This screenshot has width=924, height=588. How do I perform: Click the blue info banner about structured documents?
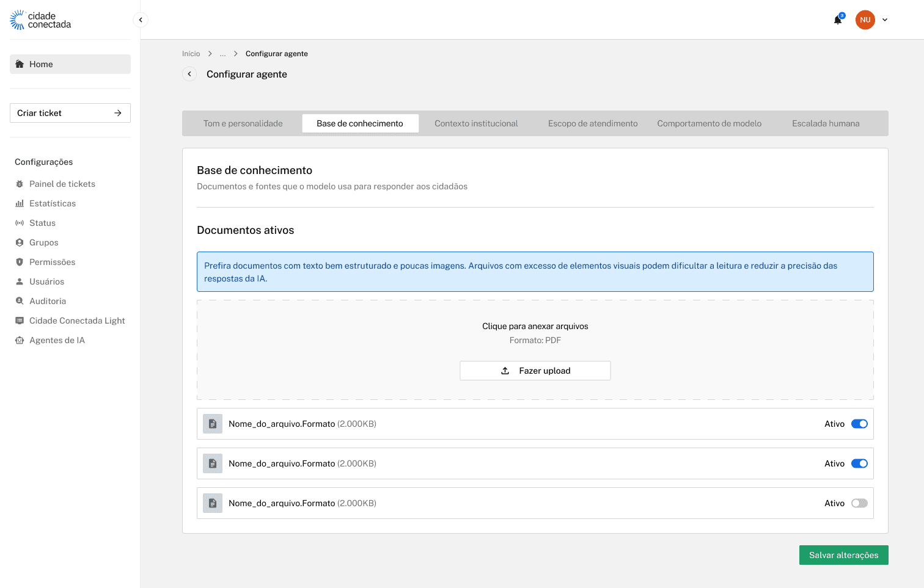535,272
